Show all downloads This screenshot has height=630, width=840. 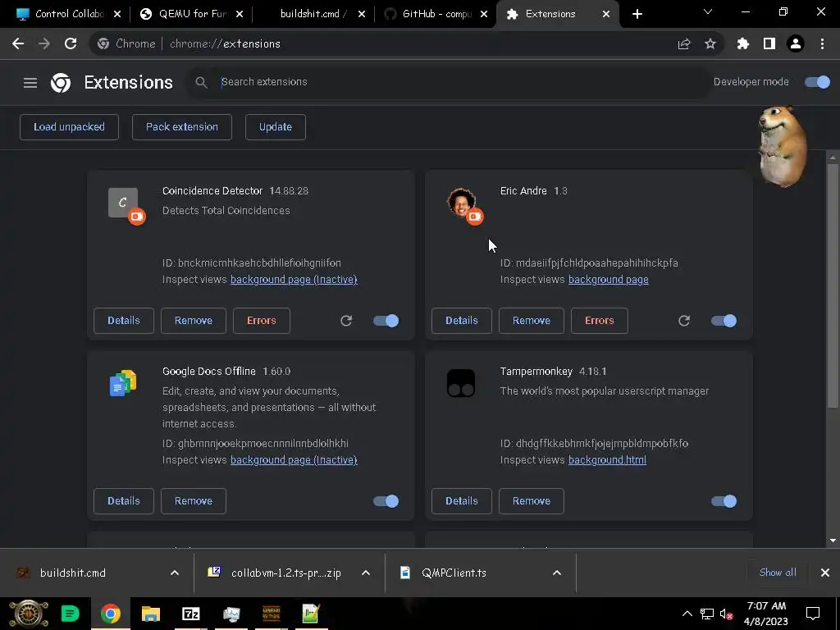coord(778,572)
